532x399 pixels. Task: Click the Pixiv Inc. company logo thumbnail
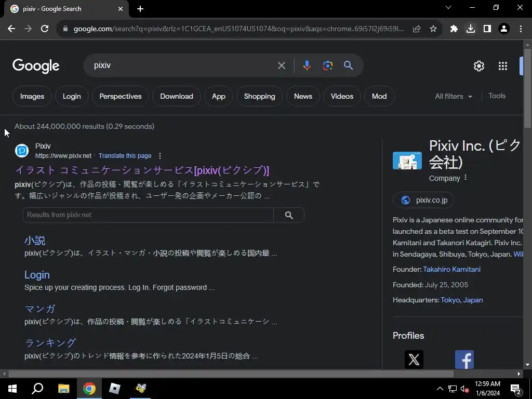(x=407, y=161)
